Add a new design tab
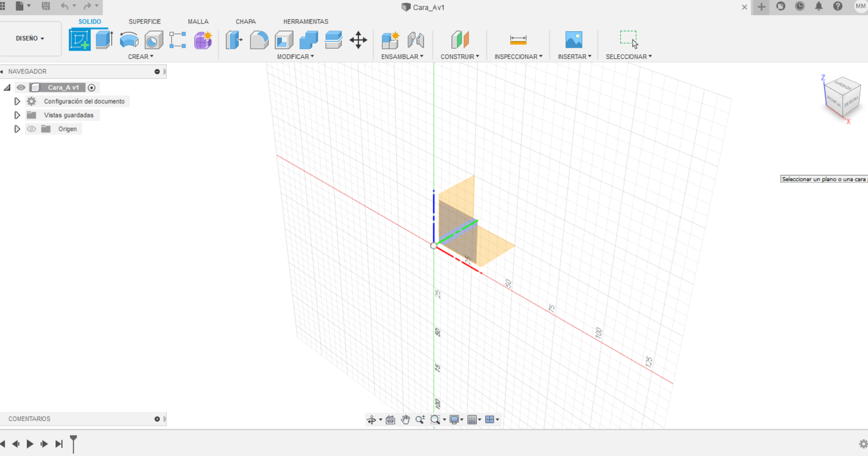 [761, 7]
